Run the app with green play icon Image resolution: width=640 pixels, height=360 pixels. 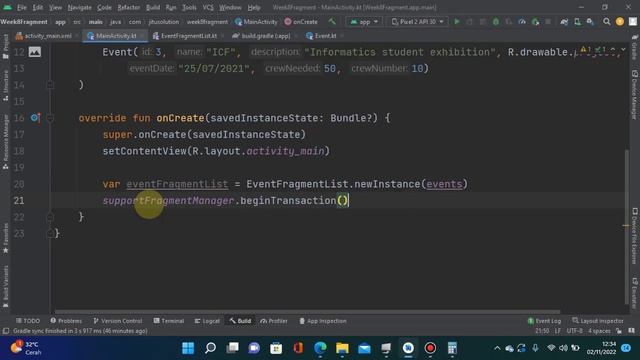click(x=457, y=22)
